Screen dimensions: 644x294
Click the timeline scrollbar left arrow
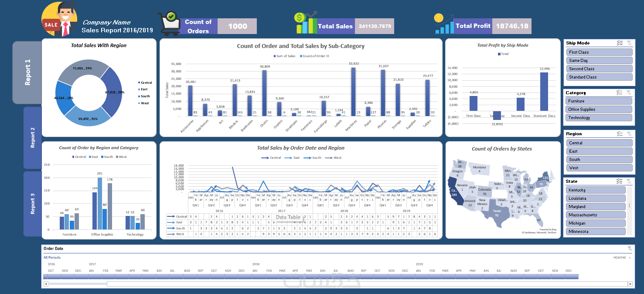(x=46, y=284)
